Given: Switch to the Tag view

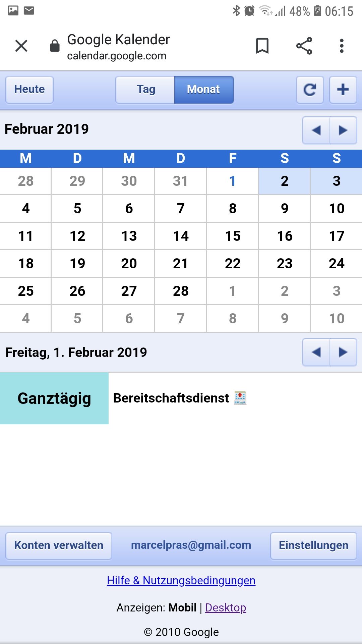Looking at the screenshot, I should click(145, 90).
